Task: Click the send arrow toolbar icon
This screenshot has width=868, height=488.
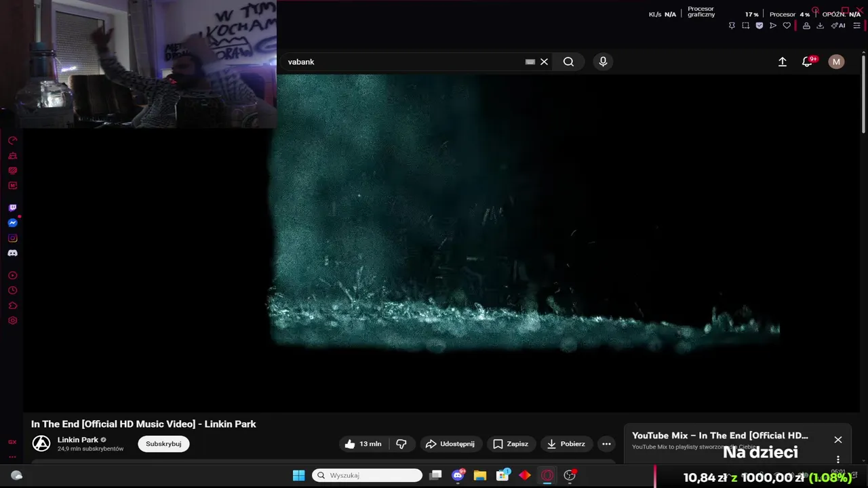Action: tap(773, 26)
